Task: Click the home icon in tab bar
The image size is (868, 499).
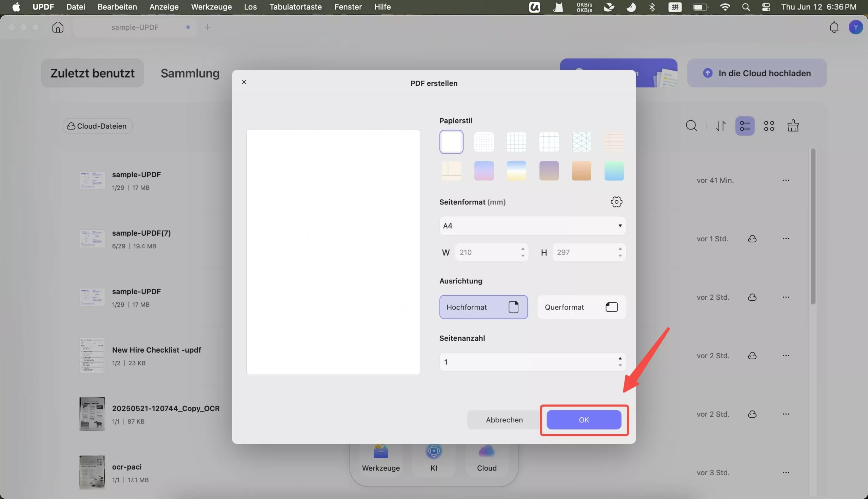Action: point(58,27)
